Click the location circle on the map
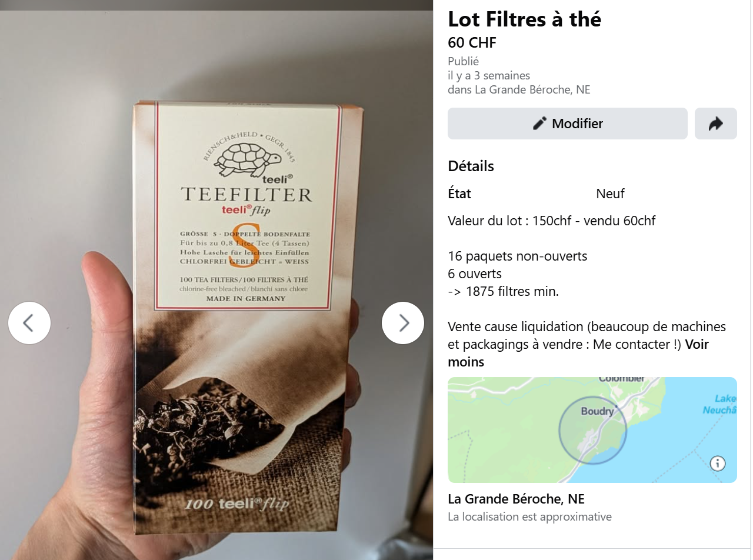753x560 pixels. pyautogui.click(x=592, y=430)
